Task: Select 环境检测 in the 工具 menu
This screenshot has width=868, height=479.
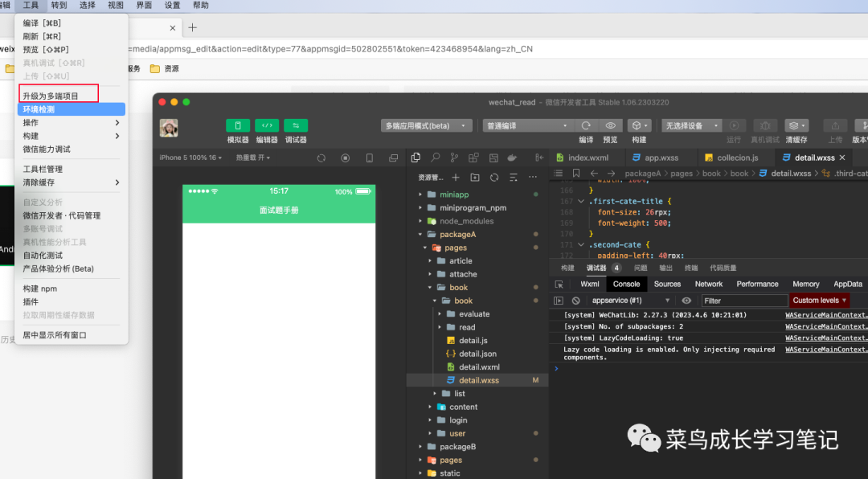Action: coord(72,109)
